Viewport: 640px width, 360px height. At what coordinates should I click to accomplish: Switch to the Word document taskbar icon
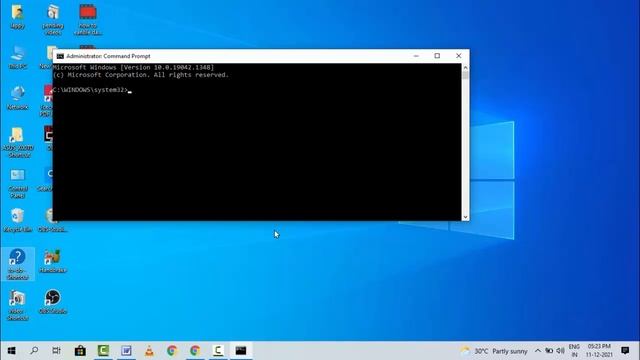(x=126, y=351)
